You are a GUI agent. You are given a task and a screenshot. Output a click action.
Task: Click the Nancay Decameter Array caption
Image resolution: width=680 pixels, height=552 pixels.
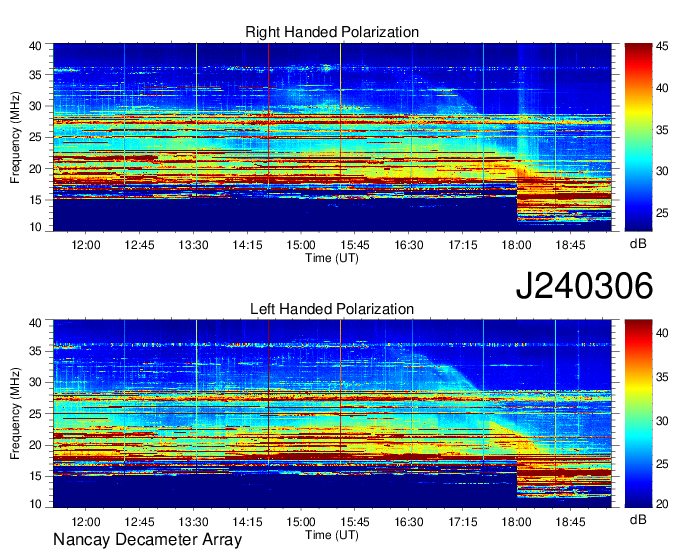click(147, 540)
